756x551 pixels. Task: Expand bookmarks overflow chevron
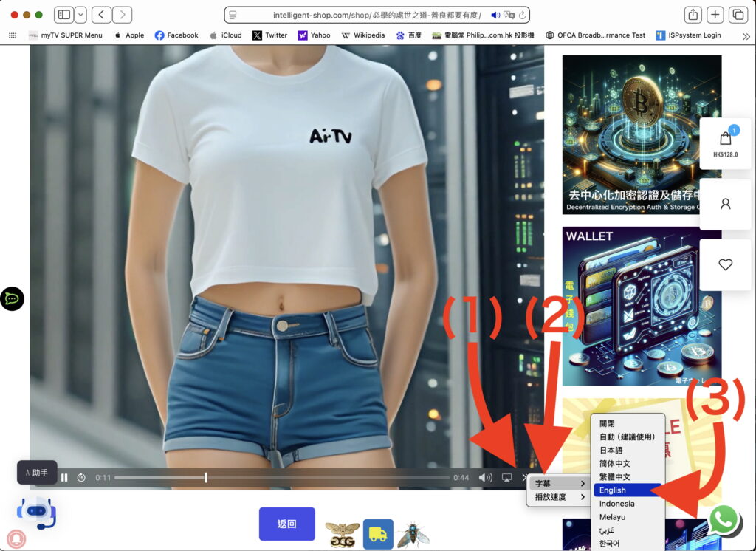click(x=746, y=36)
